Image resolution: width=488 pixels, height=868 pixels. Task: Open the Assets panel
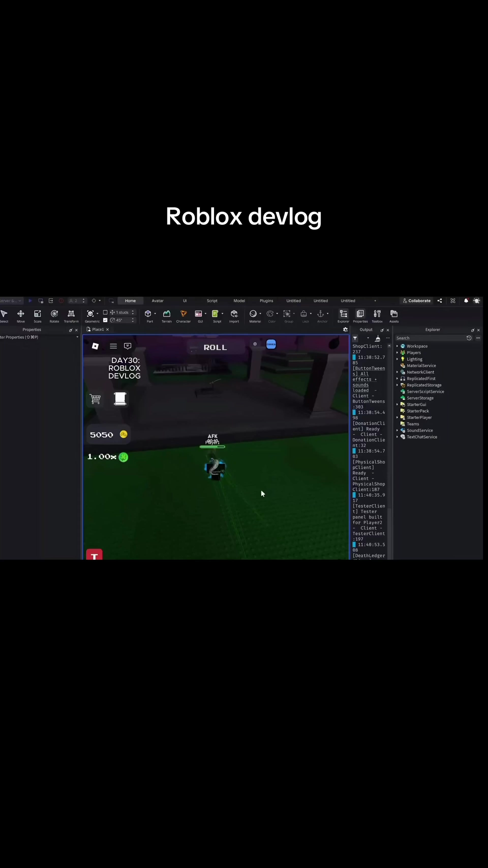(394, 316)
